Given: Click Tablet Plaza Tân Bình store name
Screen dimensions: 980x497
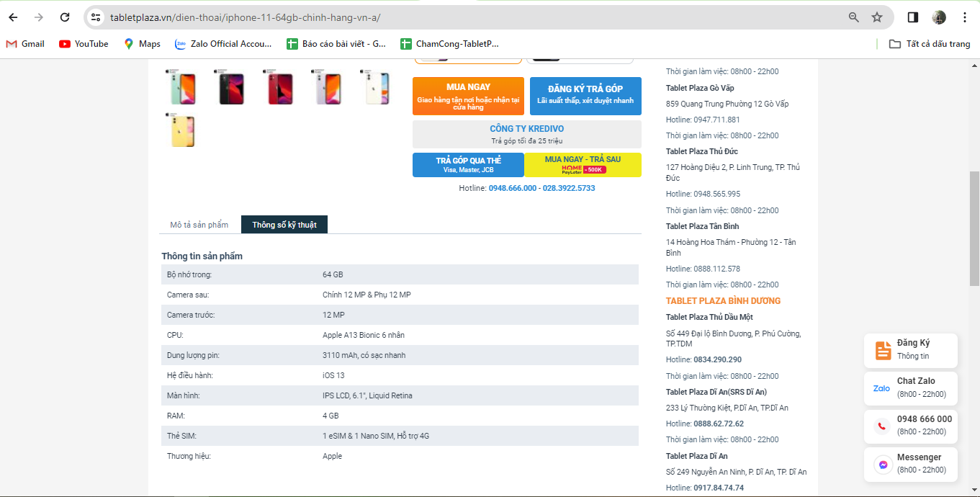Looking at the screenshot, I should pos(702,226).
